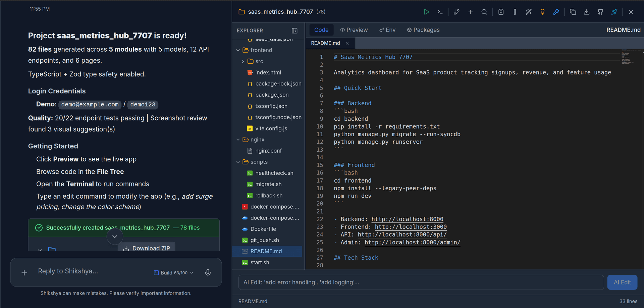Click the demo123 password chip
The image size is (644, 308).
tap(143, 105)
